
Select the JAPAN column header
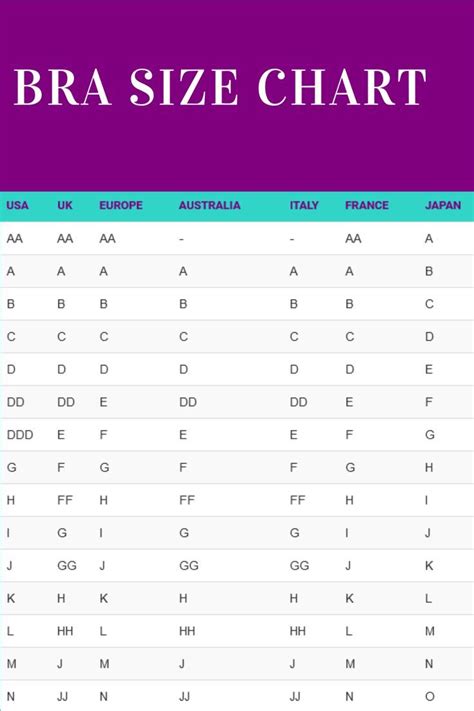tap(443, 205)
